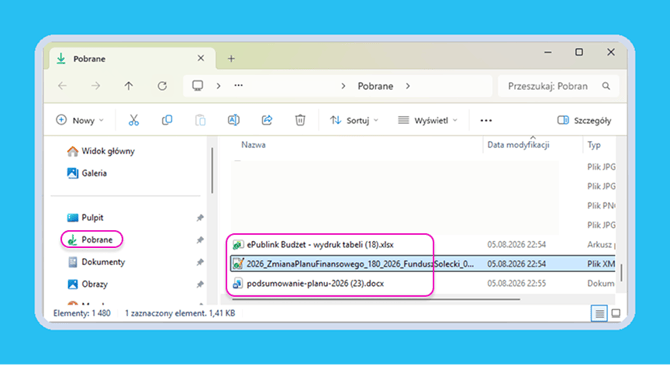The height and width of the screenshot is (365, 670).
Task: Click the Share icon in toolbar
Action: 267,120
